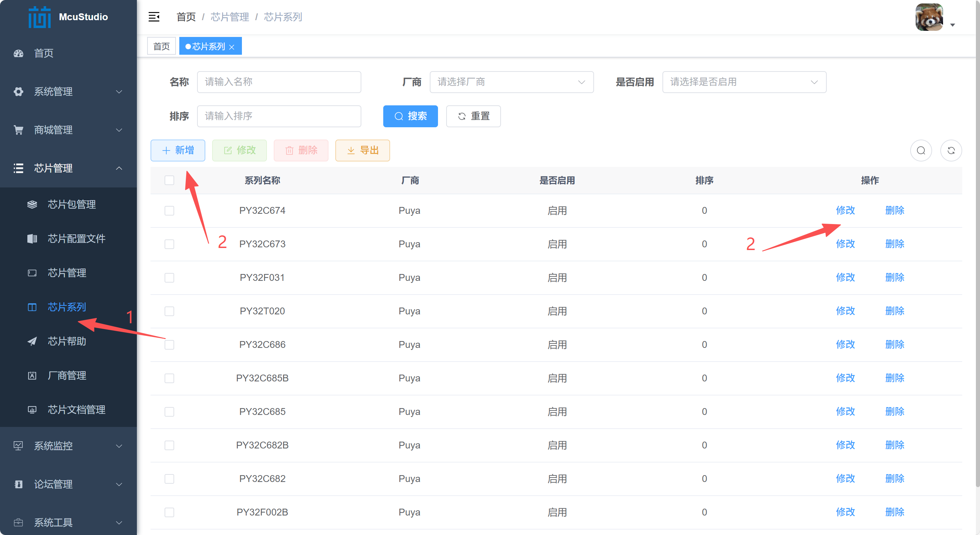Check the PY32C674 row checkbox
Image resolution: width=980 pixels, height=535 pixels.
pyautogui.click(x=169, y=210)
